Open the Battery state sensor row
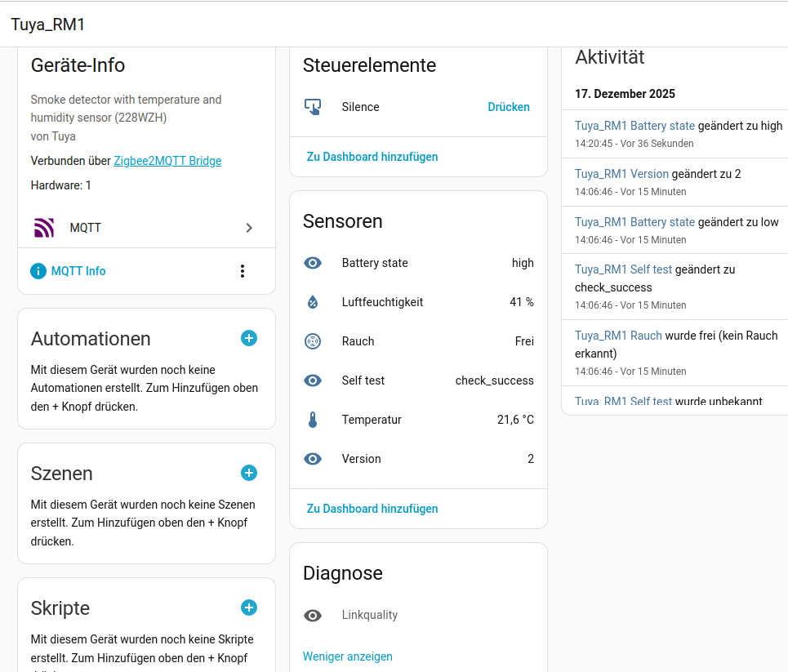This screenshot has height=672, width=788. pos(375,263)
